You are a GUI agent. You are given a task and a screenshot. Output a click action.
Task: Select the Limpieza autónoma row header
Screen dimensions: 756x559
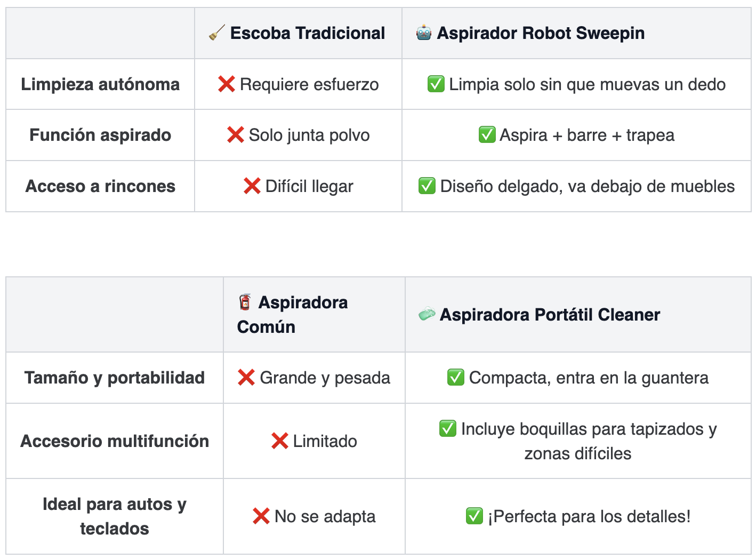pos(100,84)
